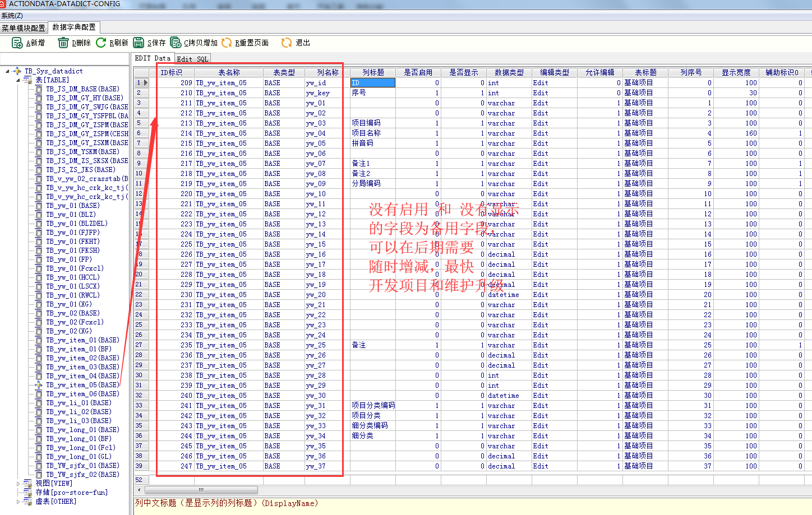Click the C拷贝增加 copy-add icon
Viewport: 812px width, 515px height.
click(x=175, y=43)
